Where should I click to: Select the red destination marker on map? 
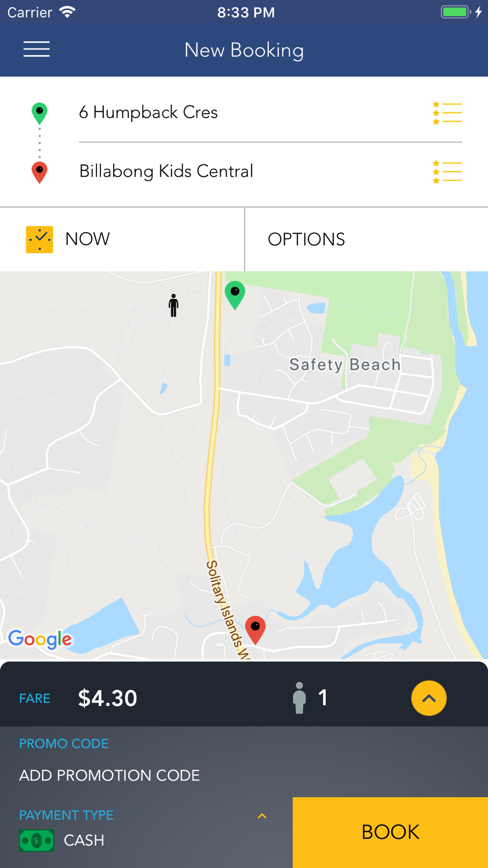pyautogui.click(x=255, y=630)
